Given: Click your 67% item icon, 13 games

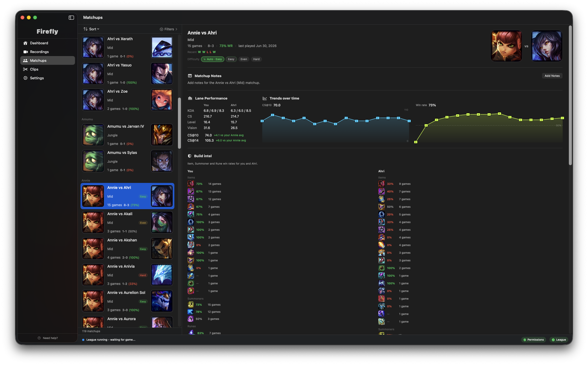Looking at the screenshot, I should 191,191.
